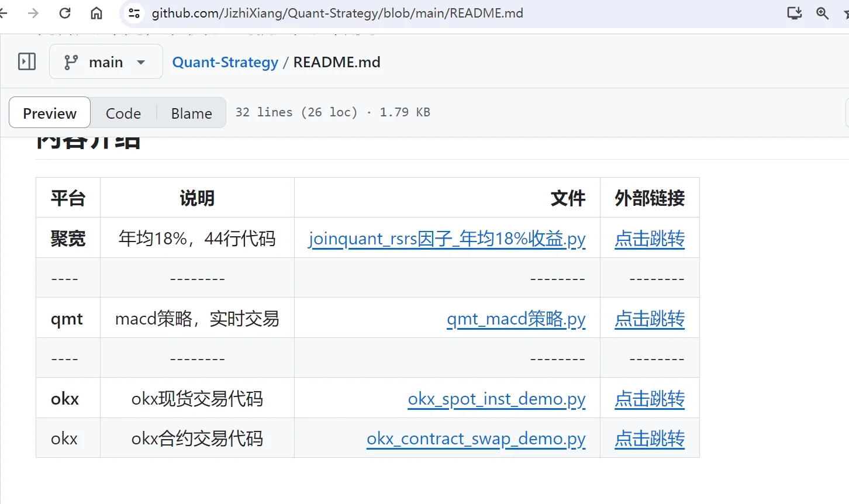Image resolution: width=849 pixels, height=504 pixels.
Task: Reload the current page
Action: coord(64,13)
